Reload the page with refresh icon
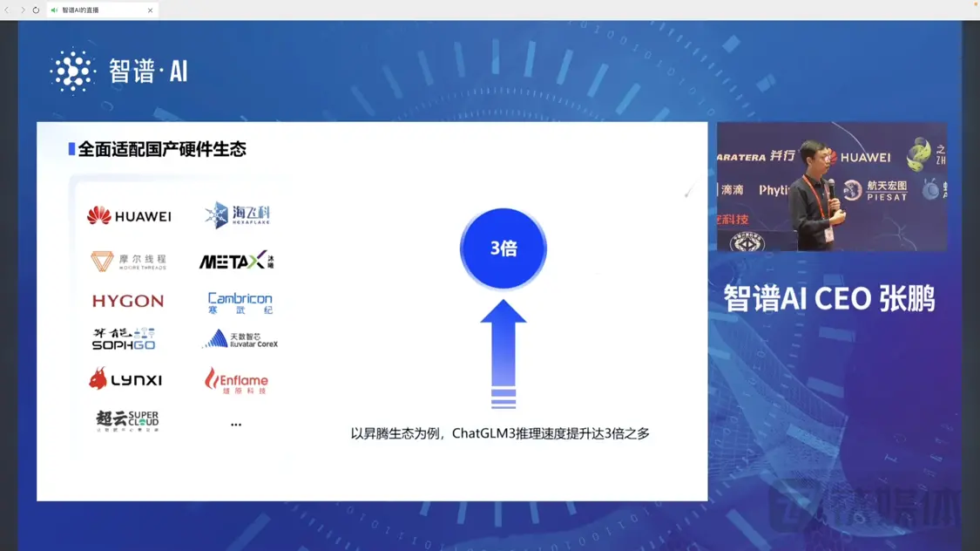The width and height of the screenshot is (980, 551). tap(36, 10)
